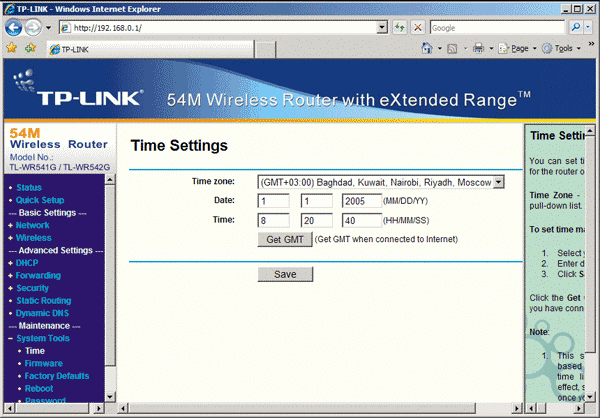Open the Print options dropdown arrow
600x418 pixels.
coord(491,49)
